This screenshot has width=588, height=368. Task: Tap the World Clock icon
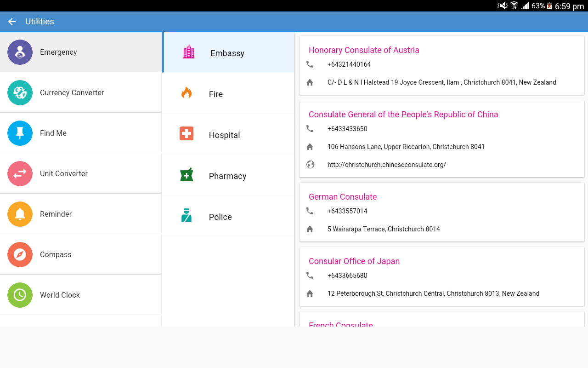(20, 295)
